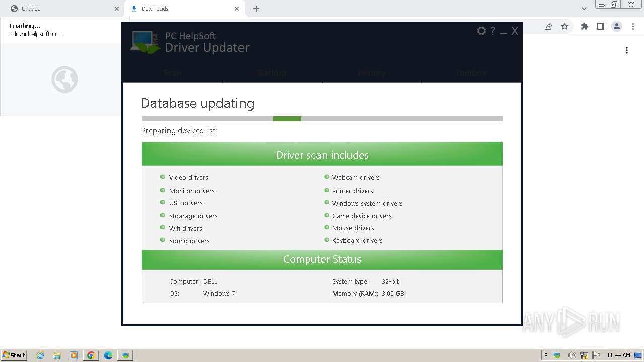The height and width of the screenshot is (362, 644).
Task: Click the 'Video drivers' entry
Action: coord(189,177)
